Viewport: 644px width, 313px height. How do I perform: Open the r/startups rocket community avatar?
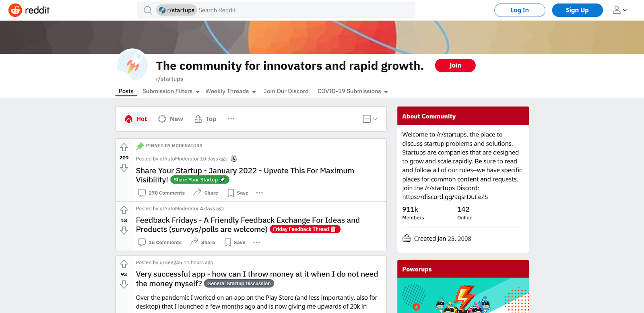(132, 65)
